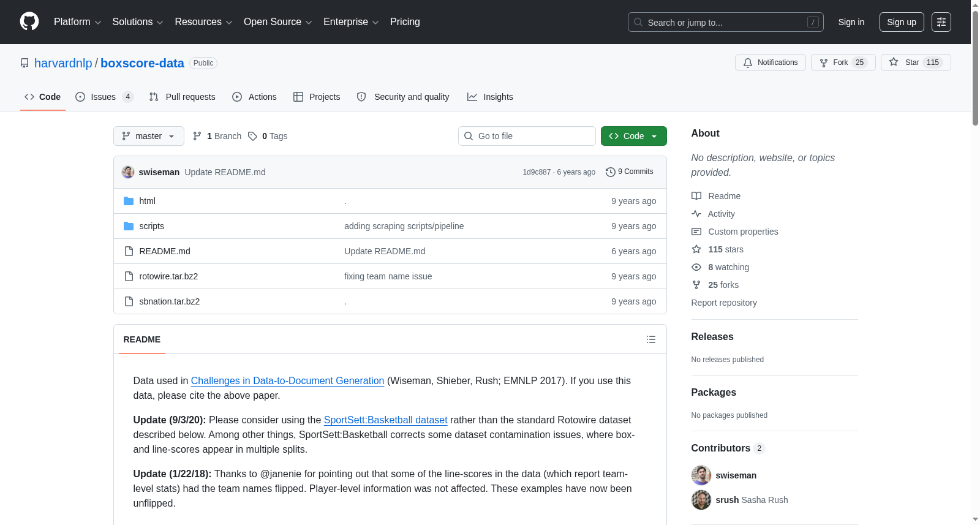Click the Packages heading link
The width and height of the screenshot is (980, 525).
(714, 392)
